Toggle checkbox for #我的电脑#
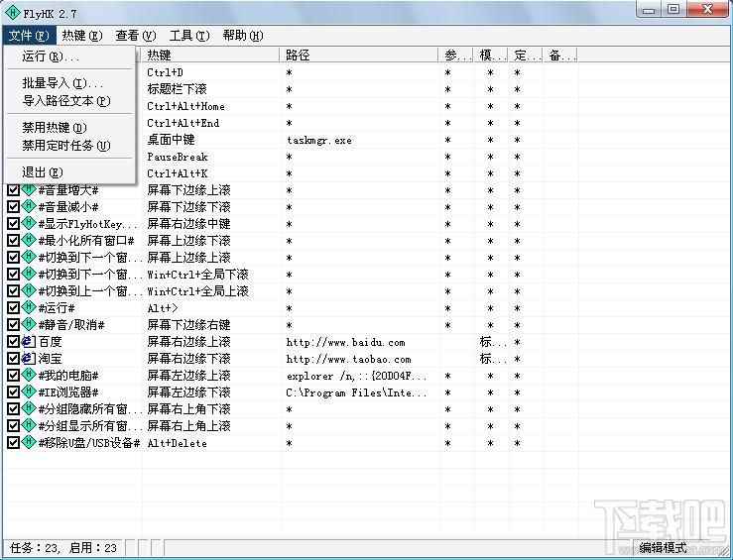The height and width of the screenshot is (560, 733). click(x=14, y=376)
